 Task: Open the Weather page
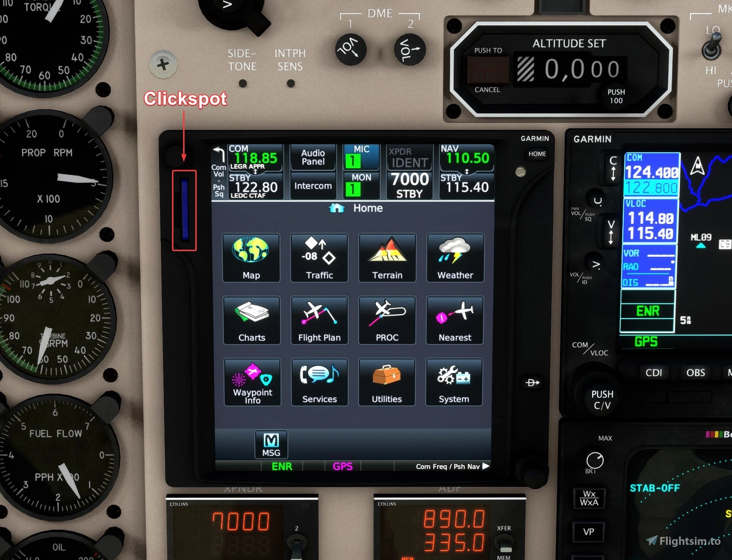pyautogui.click(x=454, y=257)
